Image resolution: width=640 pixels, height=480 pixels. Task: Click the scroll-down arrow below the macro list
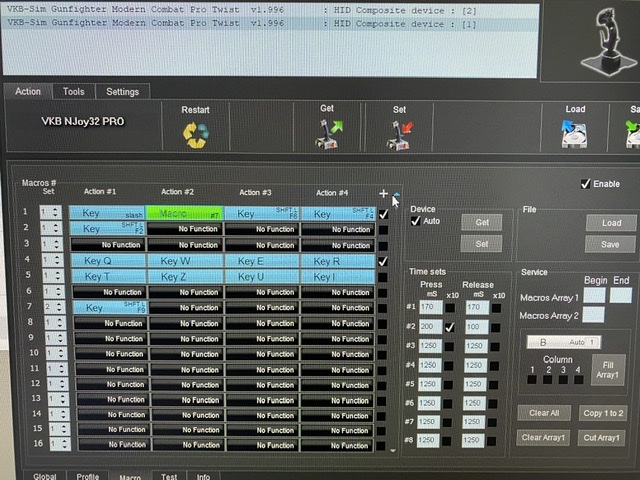pos(393,451)
